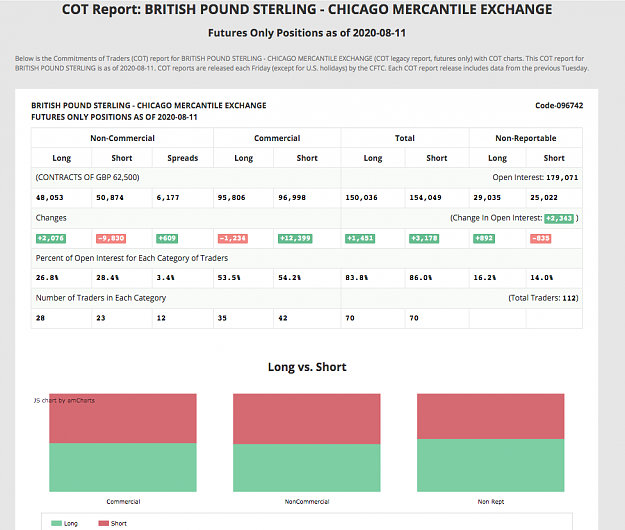The width and height of the screenshot is (625, 530).
Task: Click the Non Rept bar's green Long segment
Action: 491,465
